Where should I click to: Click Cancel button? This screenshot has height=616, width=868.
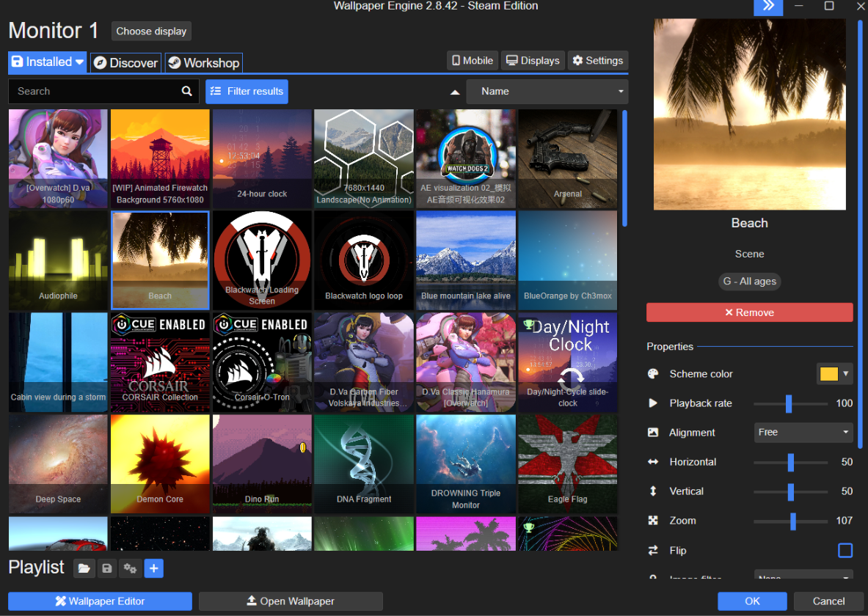point(828,601)
